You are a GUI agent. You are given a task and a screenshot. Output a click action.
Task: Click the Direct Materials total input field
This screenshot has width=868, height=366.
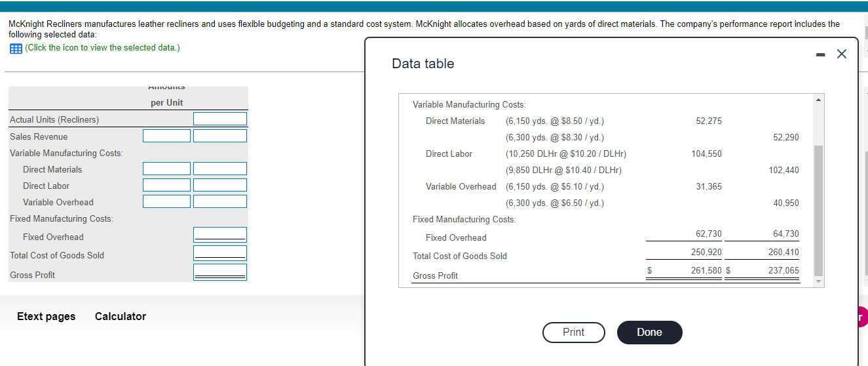coord(220,169)
